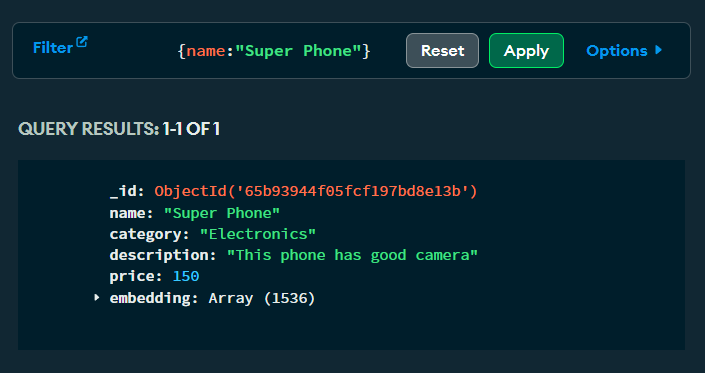Click the price value 150

tap(186, 276)
